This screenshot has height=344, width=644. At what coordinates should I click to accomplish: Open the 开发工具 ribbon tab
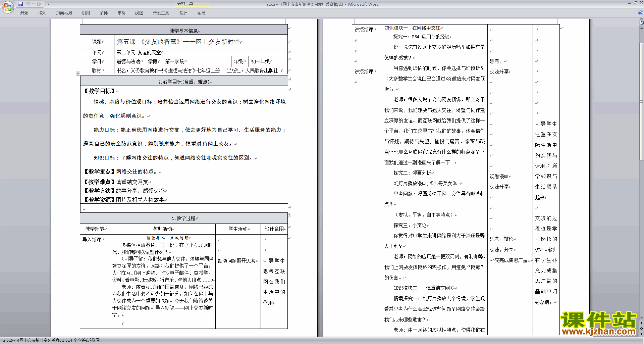pyautogui.click(x=161, y=13)
